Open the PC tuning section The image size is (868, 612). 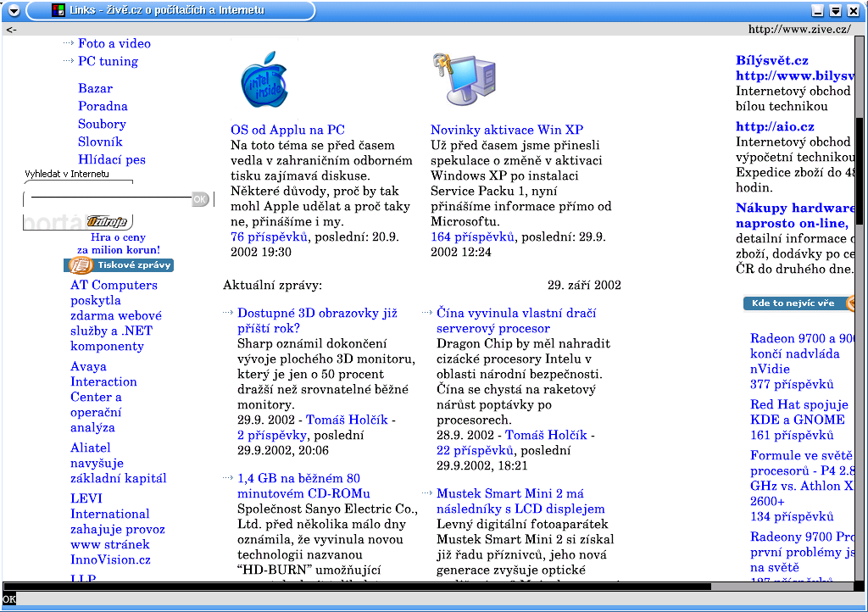(108, 61)
